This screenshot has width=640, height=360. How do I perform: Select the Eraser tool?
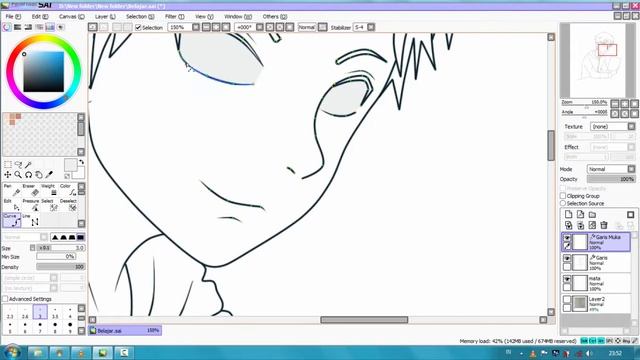31,190
